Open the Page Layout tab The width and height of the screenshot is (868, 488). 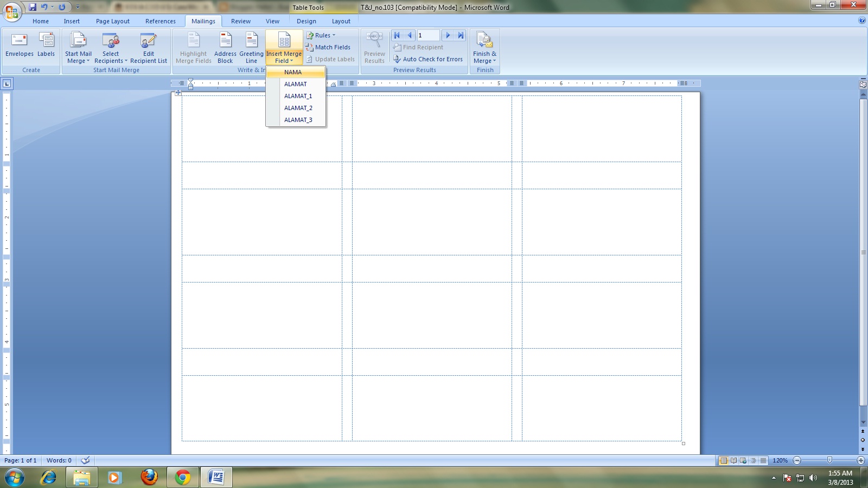(x=113, y=21)
